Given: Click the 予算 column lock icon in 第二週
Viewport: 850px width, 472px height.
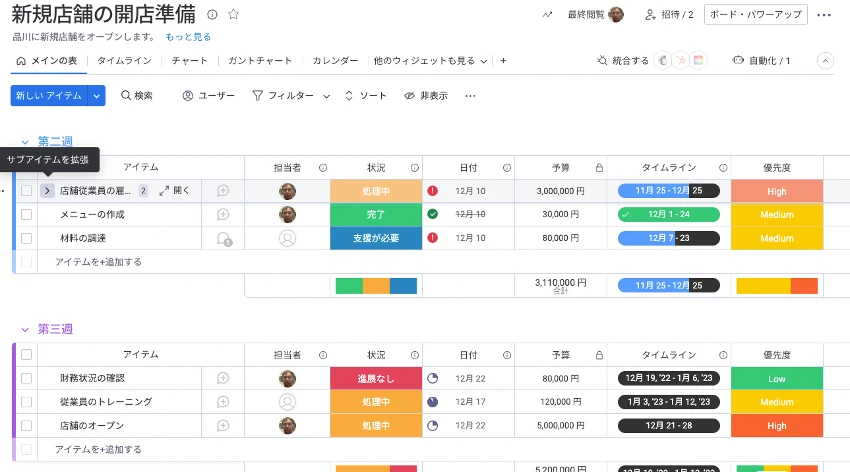Looking at the screenshot, I should tap(599, 168).
